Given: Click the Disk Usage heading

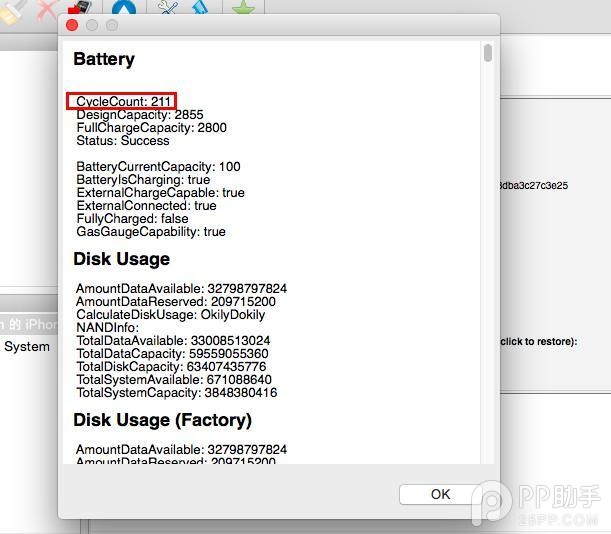Looking at the screenshot, I should pyautogui.click(x=122, y=259).
